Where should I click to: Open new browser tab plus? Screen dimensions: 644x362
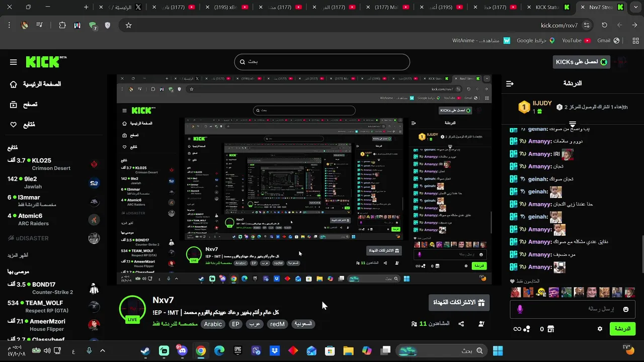point(86,7)
